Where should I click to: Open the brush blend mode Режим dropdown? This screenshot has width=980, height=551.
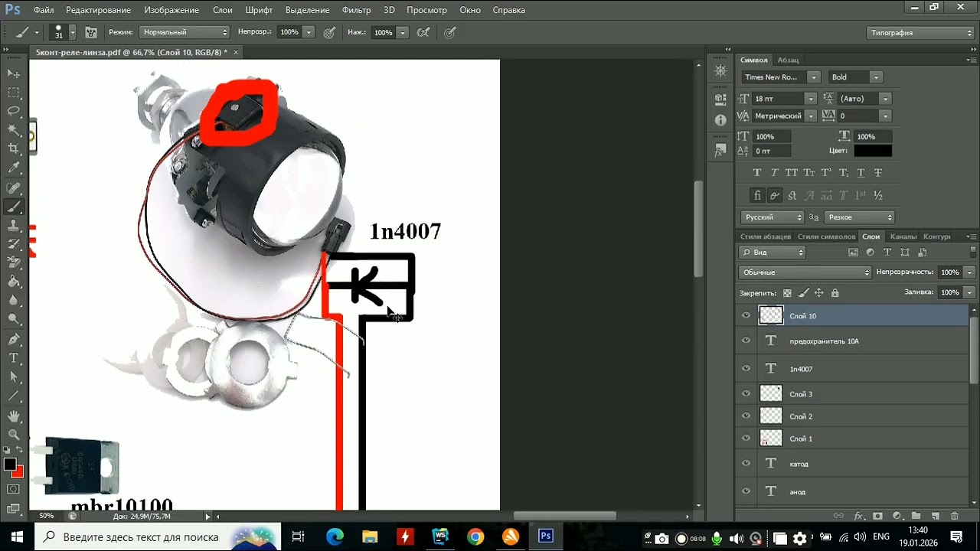pyautogui.click(x=185, y=32)
